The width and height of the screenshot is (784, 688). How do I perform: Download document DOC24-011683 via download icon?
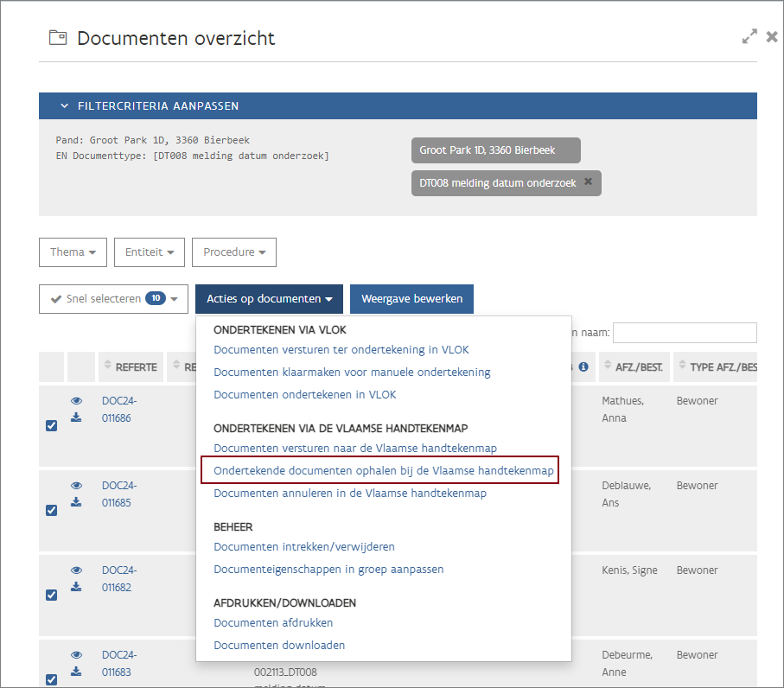pos(76,672)
